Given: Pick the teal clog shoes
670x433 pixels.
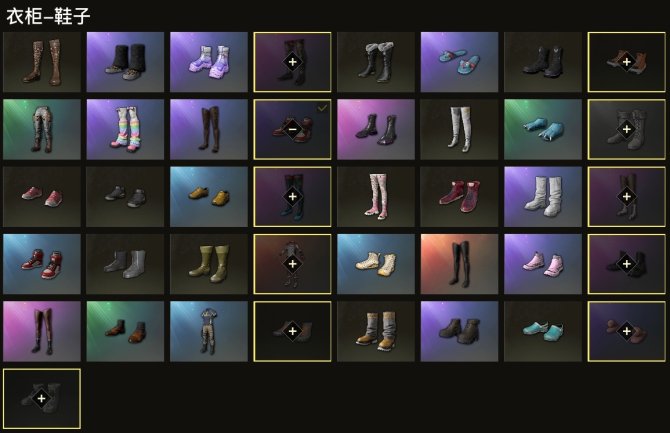Looking at the screenshot, I should (543, 331).
